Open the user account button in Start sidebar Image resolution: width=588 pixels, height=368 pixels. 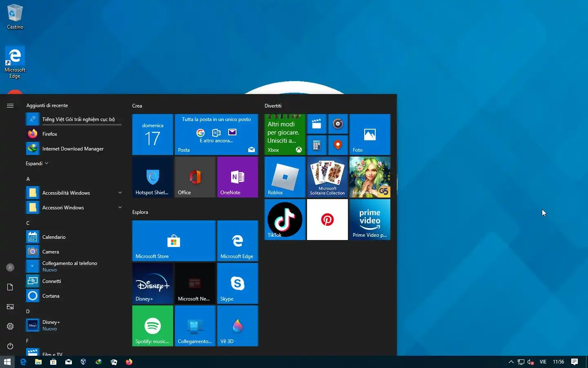(10, 267)
